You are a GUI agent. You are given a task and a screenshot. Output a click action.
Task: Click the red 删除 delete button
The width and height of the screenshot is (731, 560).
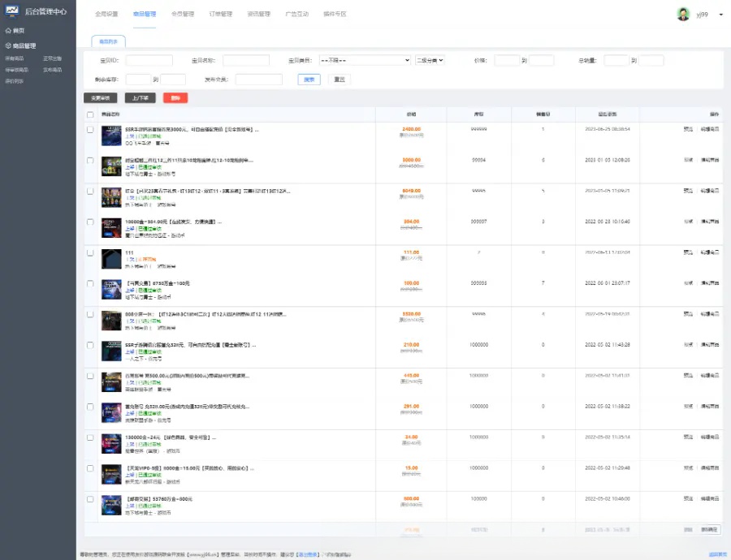(175, 97)
